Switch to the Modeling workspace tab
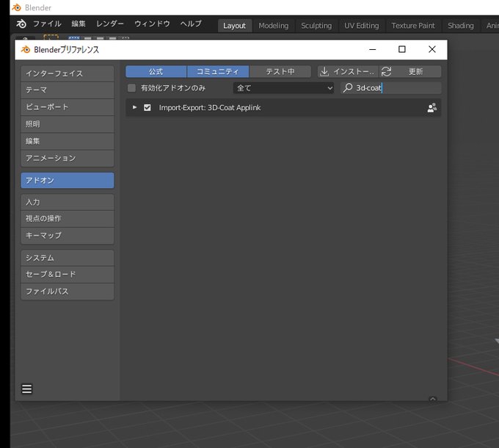This screenshot has width=499, height=448. 274,26
